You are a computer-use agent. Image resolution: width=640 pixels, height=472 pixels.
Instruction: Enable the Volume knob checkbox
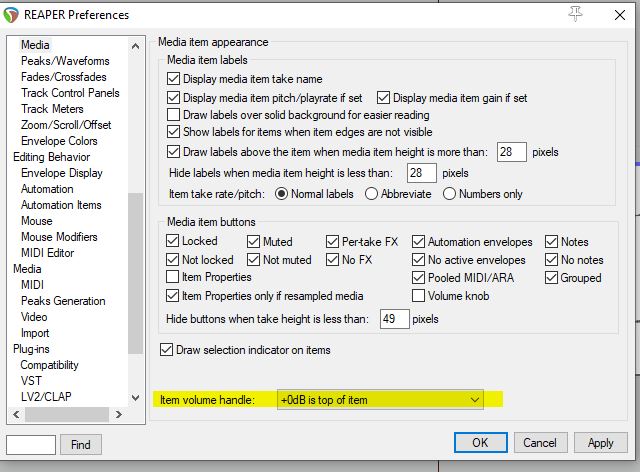tap(418, 295)
